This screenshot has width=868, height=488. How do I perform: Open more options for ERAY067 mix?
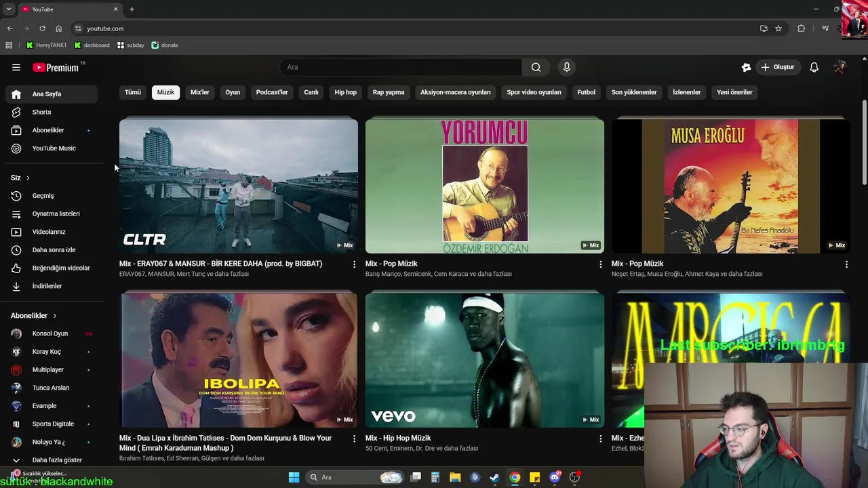pyautogui.click(x=354, y=264)
